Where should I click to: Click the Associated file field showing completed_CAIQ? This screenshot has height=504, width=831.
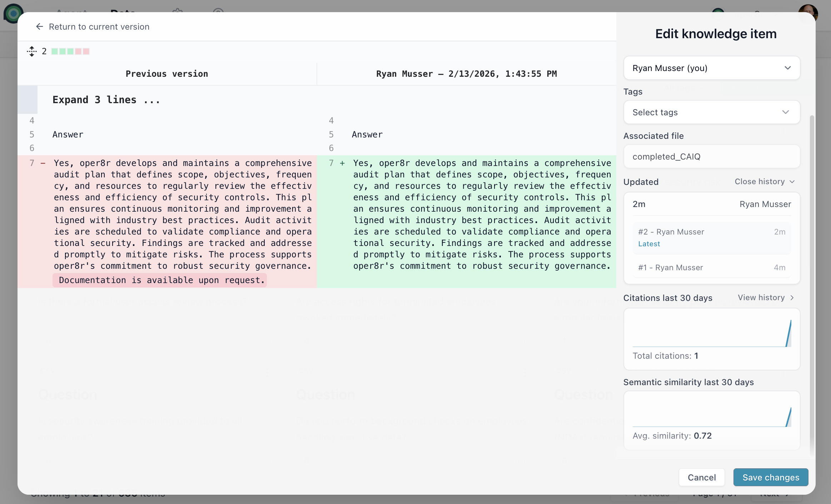tap(711, 156)
